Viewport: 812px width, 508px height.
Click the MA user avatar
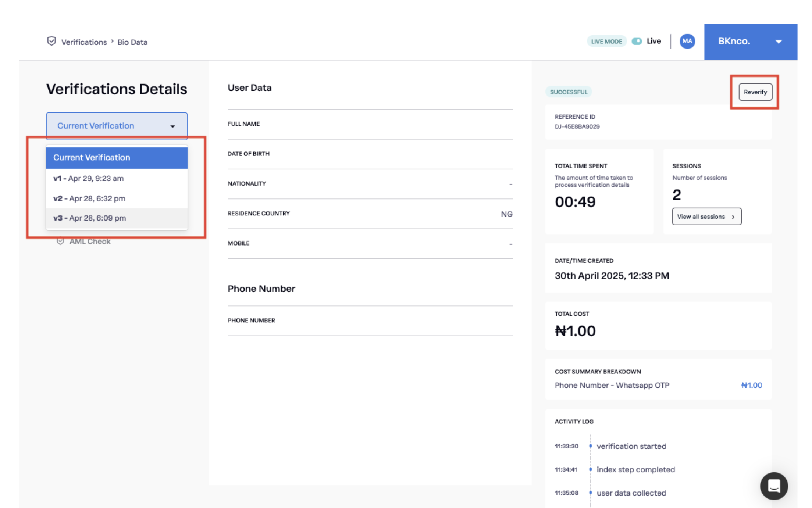click(x=687, y=41)
